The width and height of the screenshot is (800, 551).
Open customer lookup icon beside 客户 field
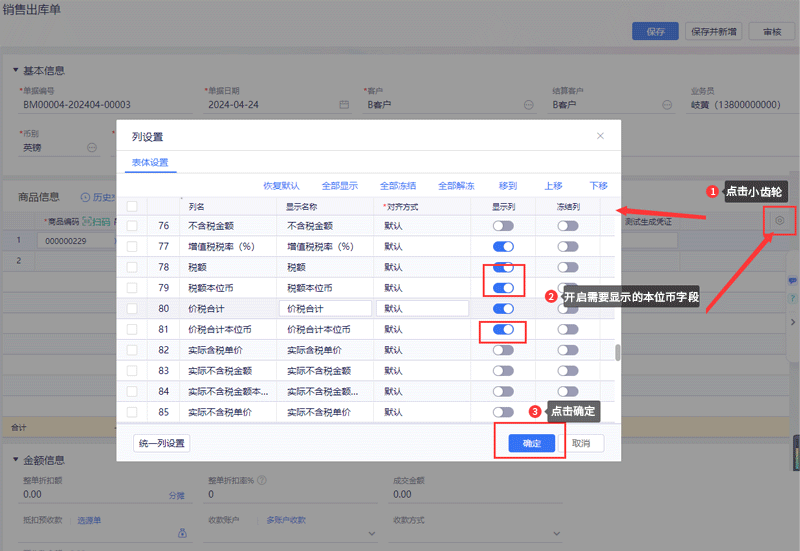pyautogui.click(x=529, y=105)
